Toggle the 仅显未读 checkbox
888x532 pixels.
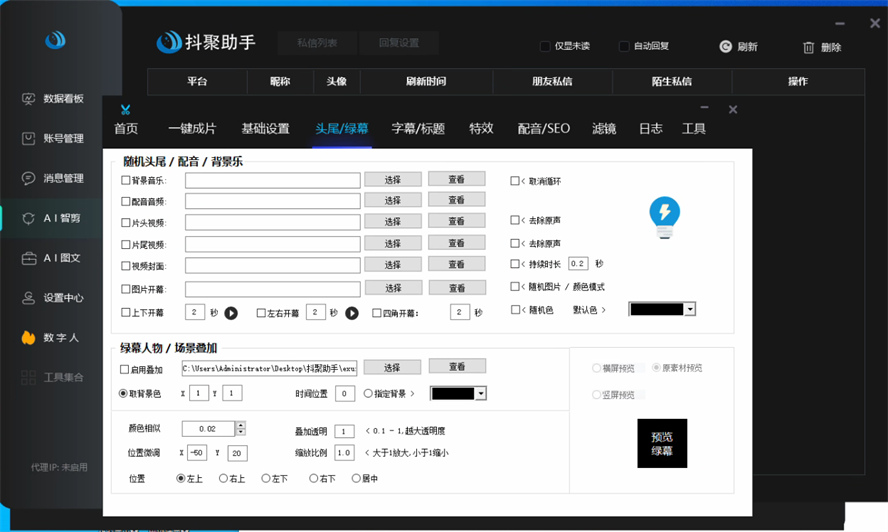point(545,46)
